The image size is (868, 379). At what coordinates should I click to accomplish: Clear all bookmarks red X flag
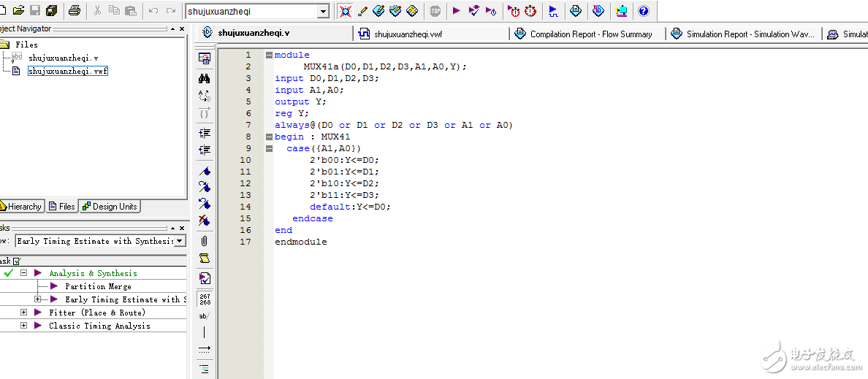(205, 221)
